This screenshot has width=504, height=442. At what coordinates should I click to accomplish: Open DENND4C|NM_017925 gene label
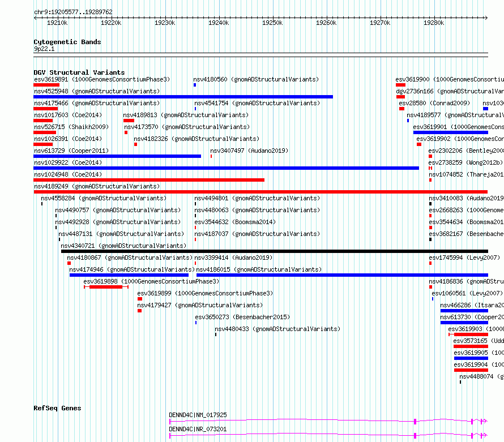[x=198, y=415]
